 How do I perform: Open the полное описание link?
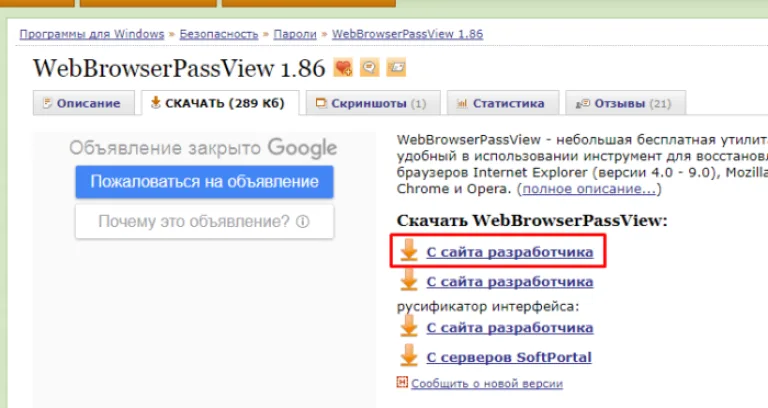pyautogui.click(x=589, y=189)
